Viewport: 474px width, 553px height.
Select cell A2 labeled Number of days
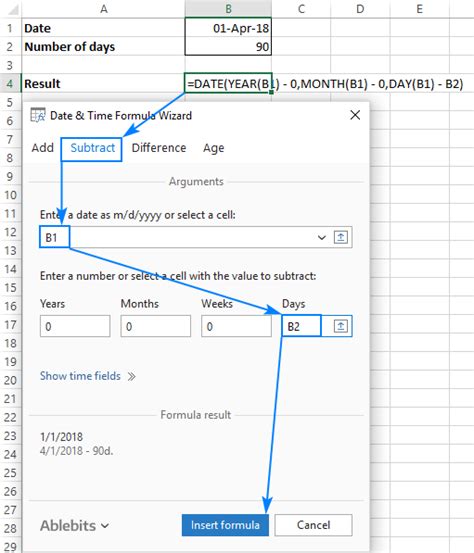(103, 46)
